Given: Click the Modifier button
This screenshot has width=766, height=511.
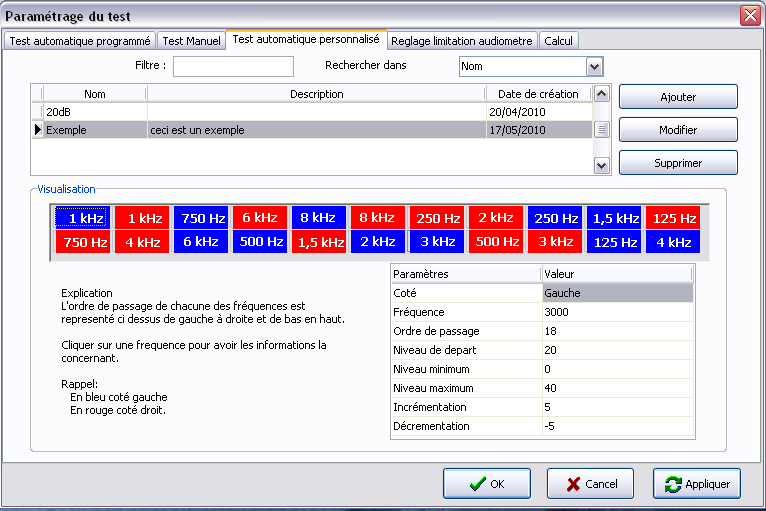Looking at the screenshot, I should point(678,130).
